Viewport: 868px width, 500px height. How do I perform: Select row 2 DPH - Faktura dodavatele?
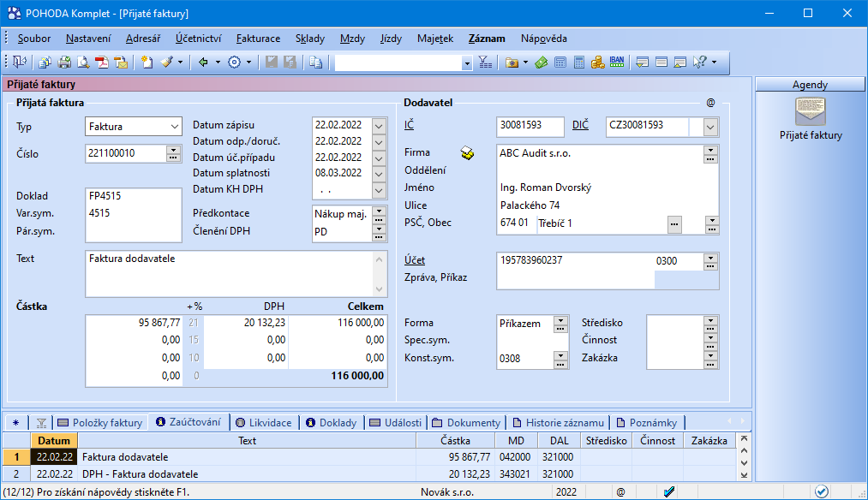click(370, 474)
